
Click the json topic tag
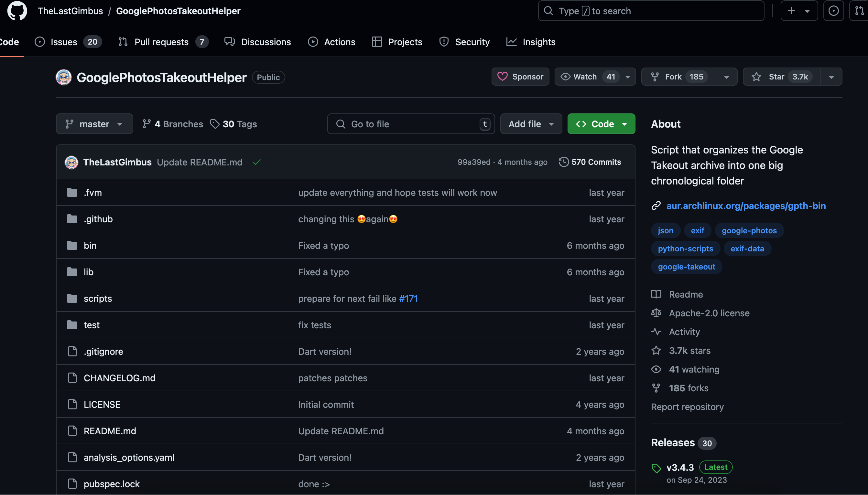coord(666,230)
